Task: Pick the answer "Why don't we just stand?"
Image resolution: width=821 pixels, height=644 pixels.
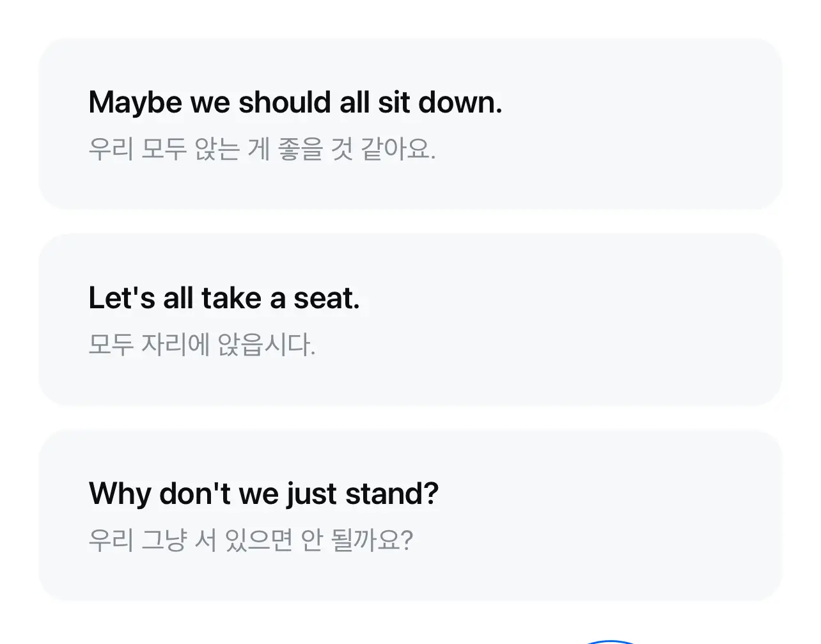Action: pos(409,515)
